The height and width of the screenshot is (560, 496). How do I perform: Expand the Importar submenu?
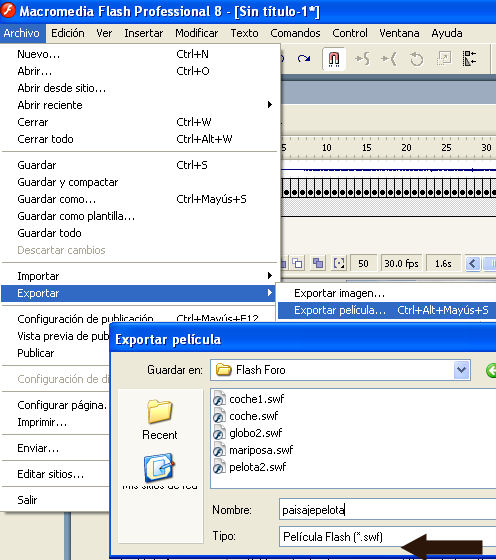click(x=139, y=276)
